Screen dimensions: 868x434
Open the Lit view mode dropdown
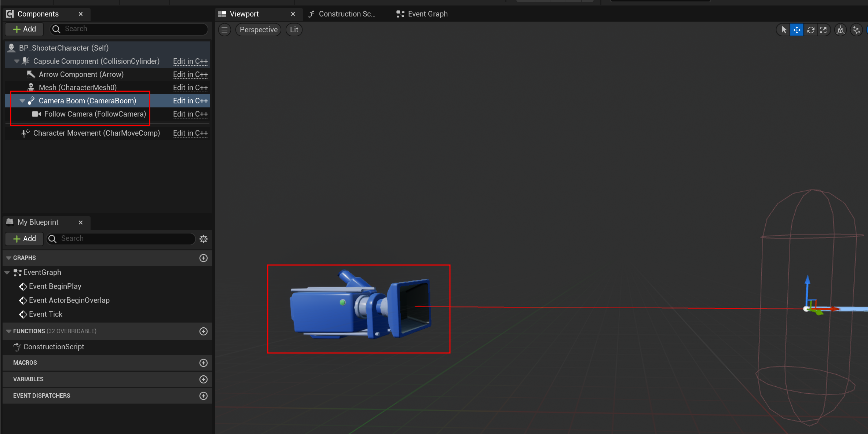click(x=294, y=30)
